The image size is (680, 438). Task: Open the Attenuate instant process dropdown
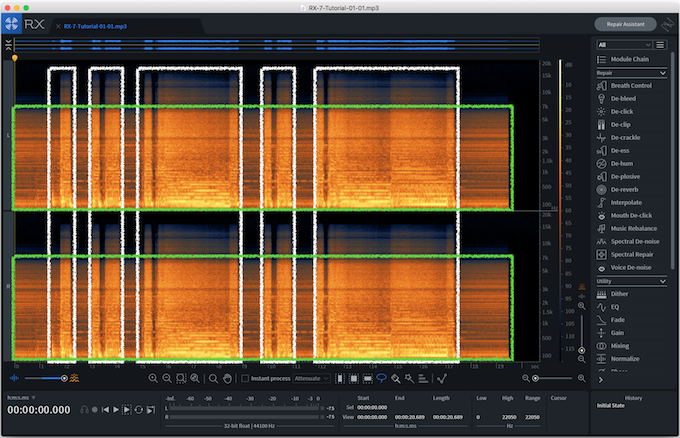click(x=311, y=379)
